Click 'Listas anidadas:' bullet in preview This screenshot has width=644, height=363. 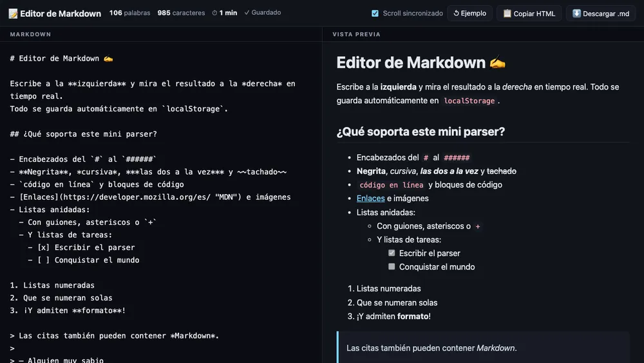point(386,212)
